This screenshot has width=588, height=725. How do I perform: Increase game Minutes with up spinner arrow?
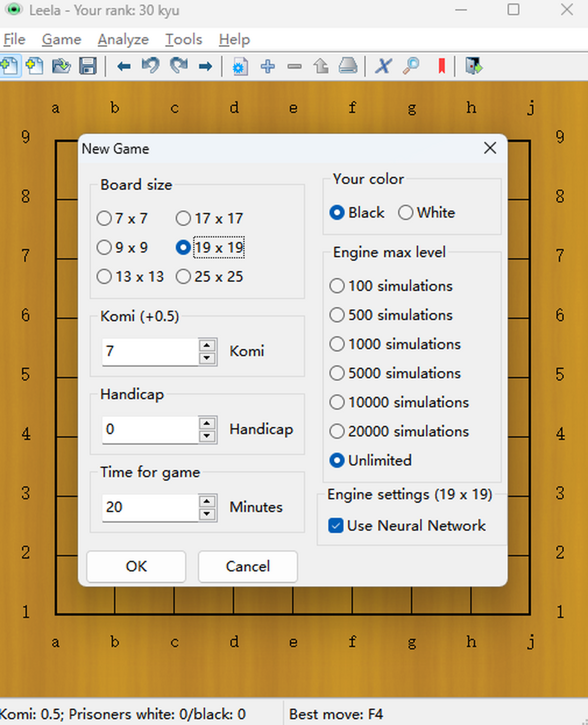[x=207, y=501]
